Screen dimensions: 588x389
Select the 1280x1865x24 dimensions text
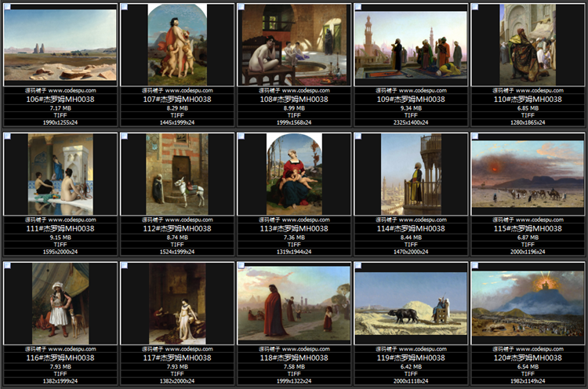(528, 122)
